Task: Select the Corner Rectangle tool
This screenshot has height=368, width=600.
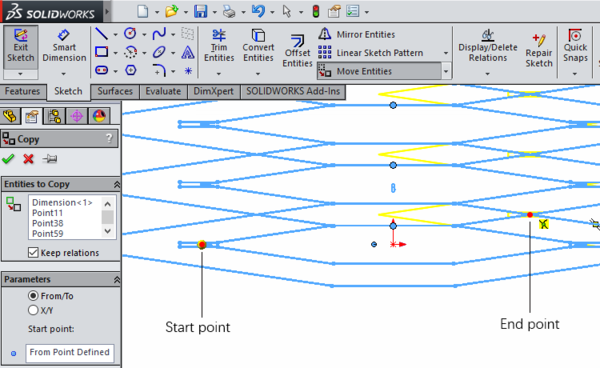Action: tap(101, 52)
